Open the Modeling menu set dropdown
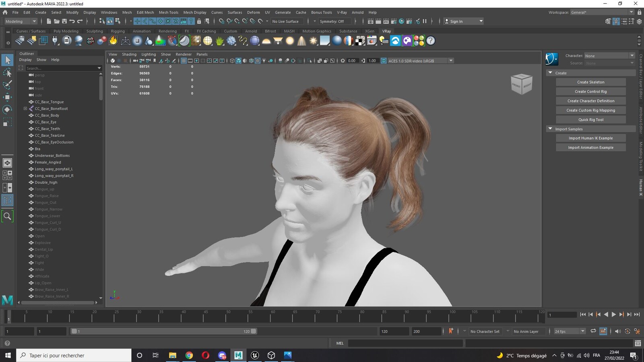The width and height of the screenshot is (644, 362). click(21, 21)
